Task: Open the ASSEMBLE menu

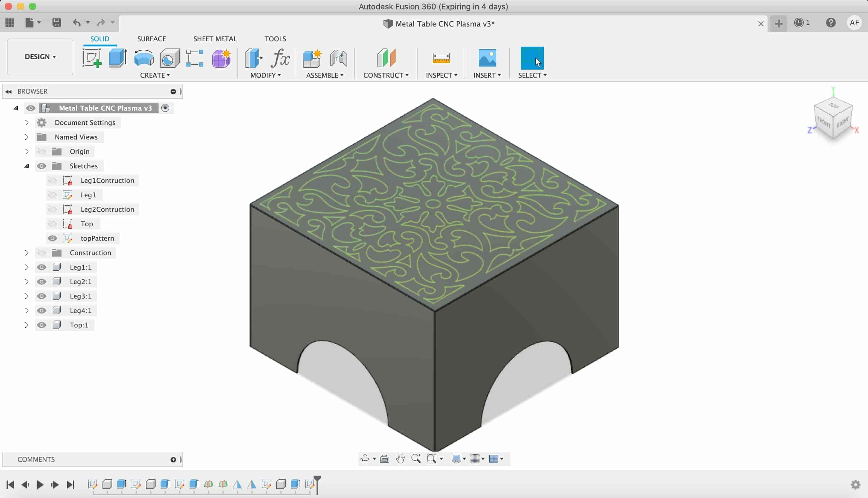Action: [x=325, y=75]
